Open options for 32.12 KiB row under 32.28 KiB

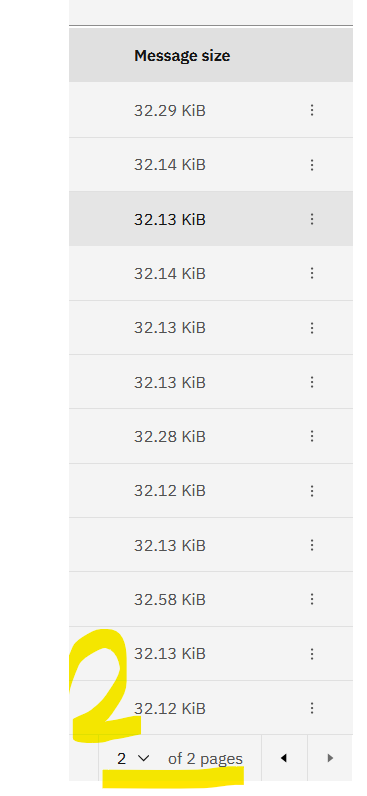(312, 491)
